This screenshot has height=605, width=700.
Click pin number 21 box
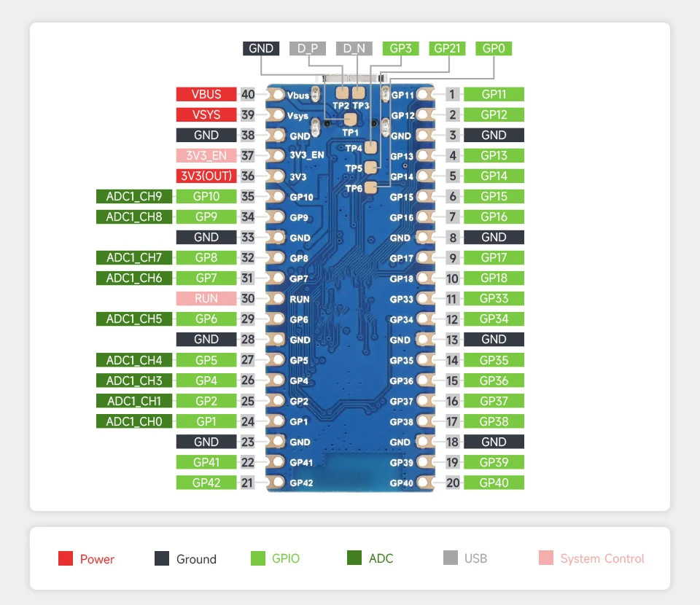point(248,483)
